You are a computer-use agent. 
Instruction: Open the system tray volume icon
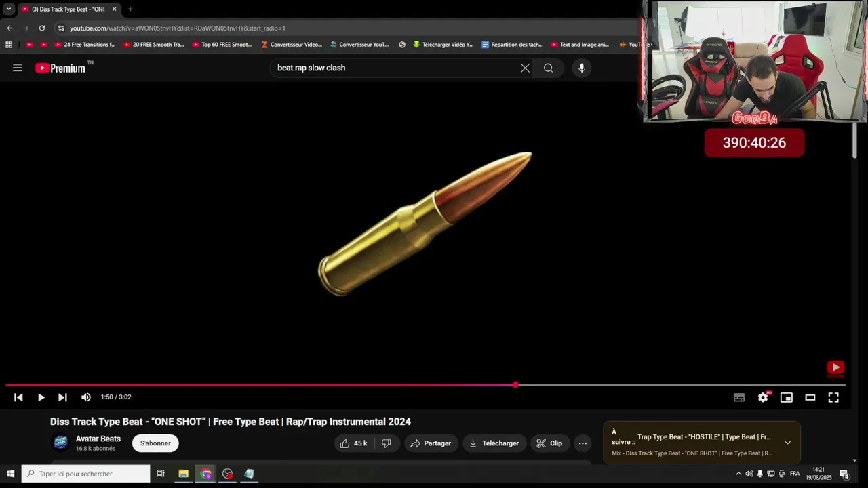(x=749, y=474)
